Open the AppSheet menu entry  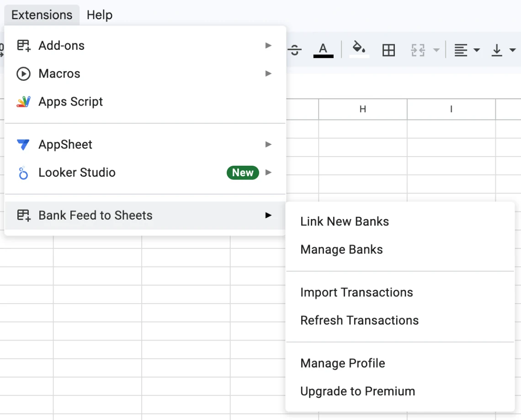[x=145, y=144]
